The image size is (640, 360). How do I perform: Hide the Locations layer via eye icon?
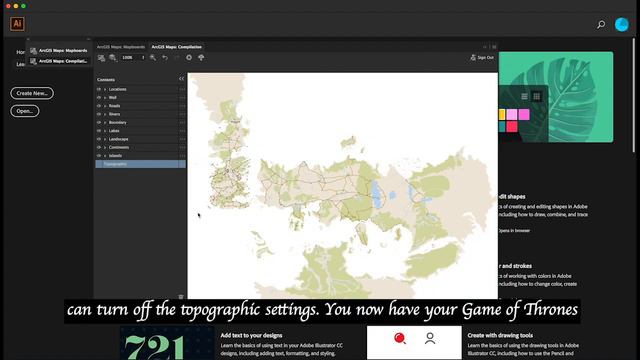pos(99,89)
